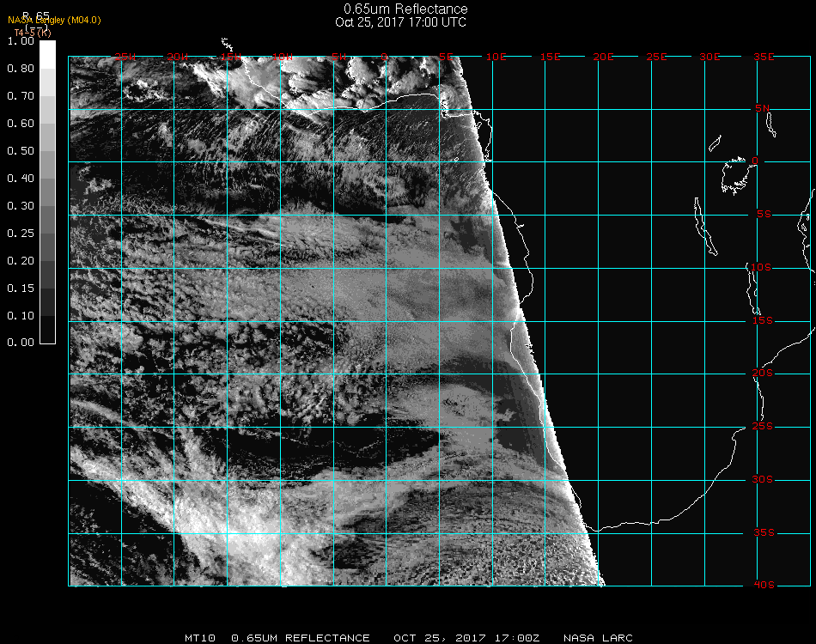Viewport: 816px width, 644px height.
Task: Click the 5S latitude label
Action: click(x=764, y=215)
